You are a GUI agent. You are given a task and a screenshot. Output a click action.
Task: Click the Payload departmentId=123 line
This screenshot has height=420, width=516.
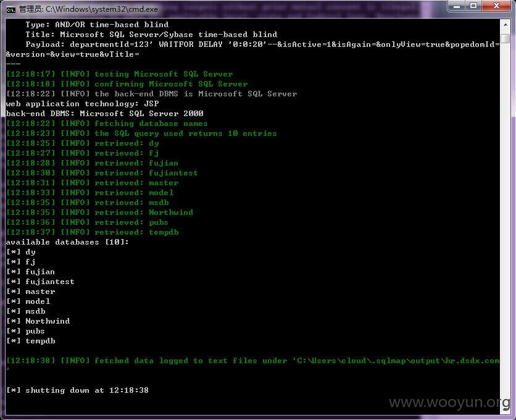point(262,44)
